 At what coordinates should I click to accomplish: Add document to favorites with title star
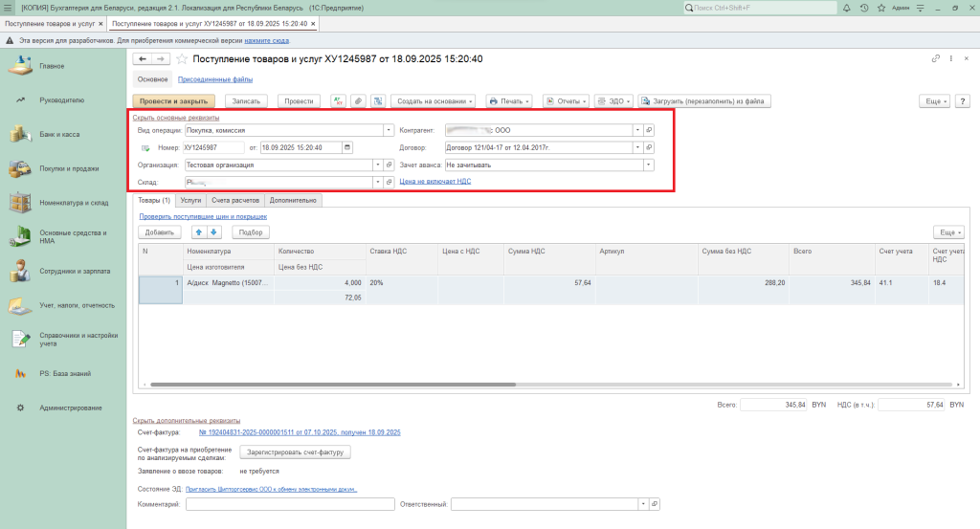[182, 59]
